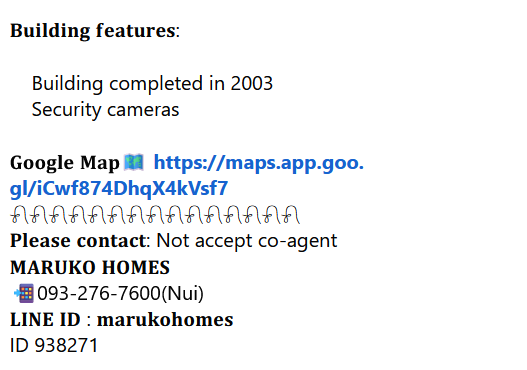
Task: Click the 'Building completed in 2003' line
Action: pos(152,83)
